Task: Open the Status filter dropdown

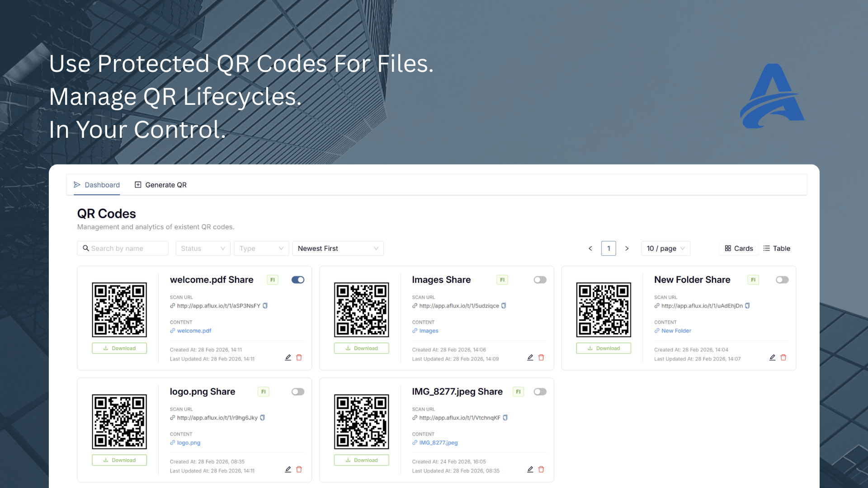Action: (x=203, y=249)
